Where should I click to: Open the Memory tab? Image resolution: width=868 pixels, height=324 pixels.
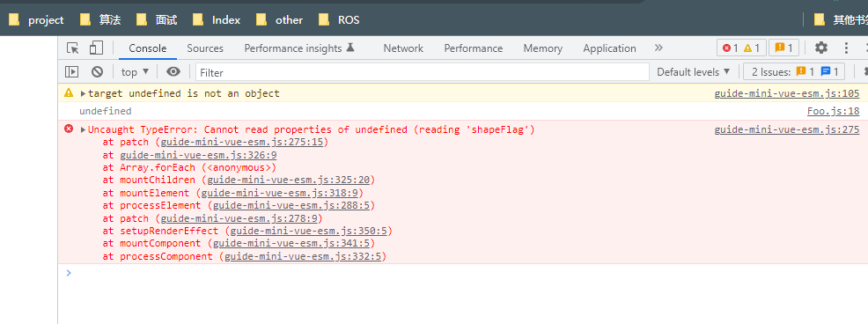[543, 48]
